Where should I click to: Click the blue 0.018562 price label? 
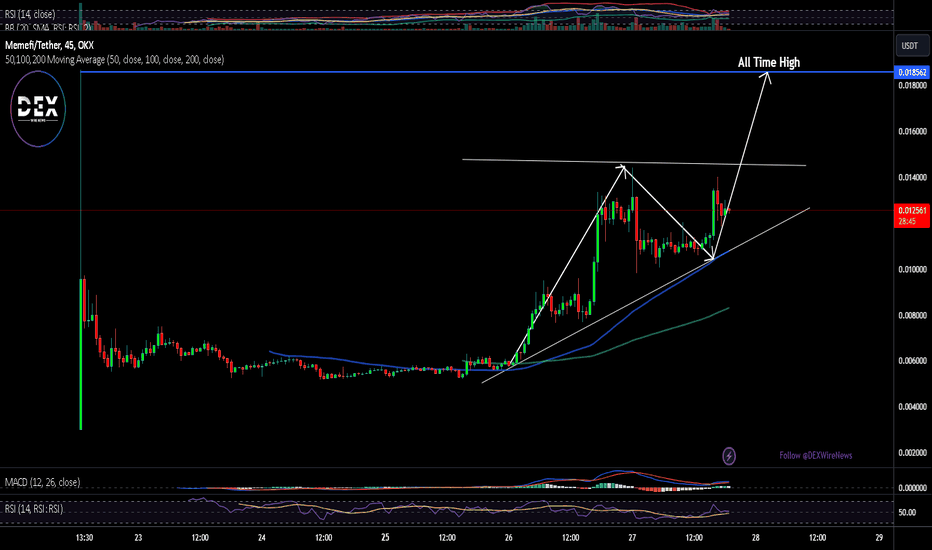pyautogui.click(x=912, y=73)
